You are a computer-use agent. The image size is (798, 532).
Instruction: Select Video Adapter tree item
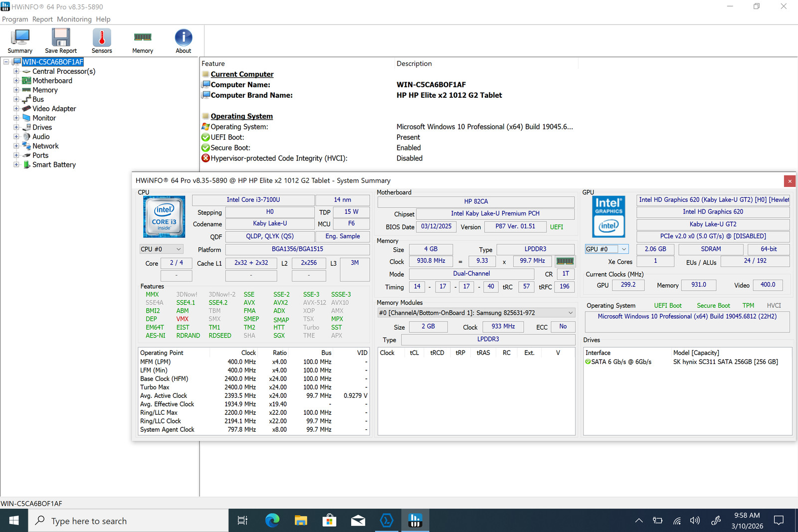click(x=54, y=109)
